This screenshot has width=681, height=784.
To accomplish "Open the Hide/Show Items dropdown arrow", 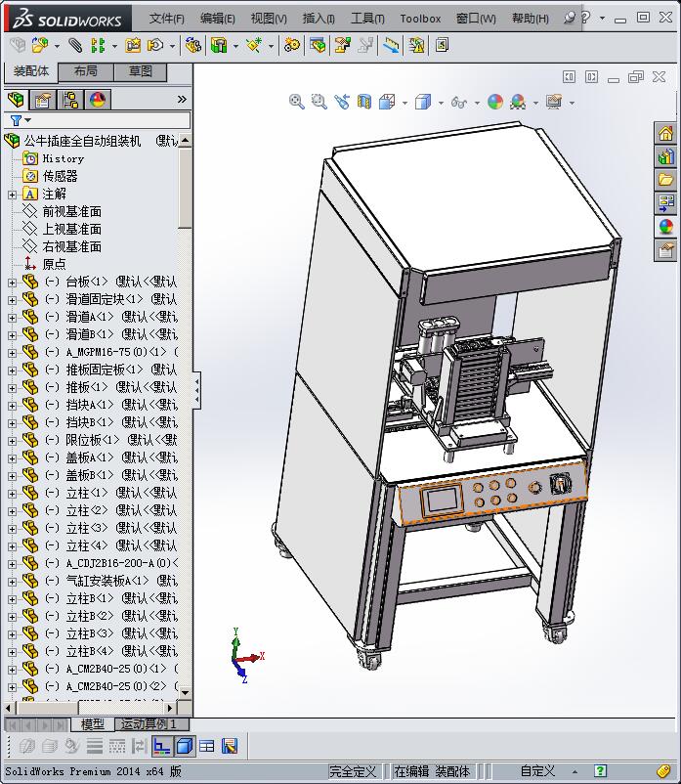I will click(477, 103).
